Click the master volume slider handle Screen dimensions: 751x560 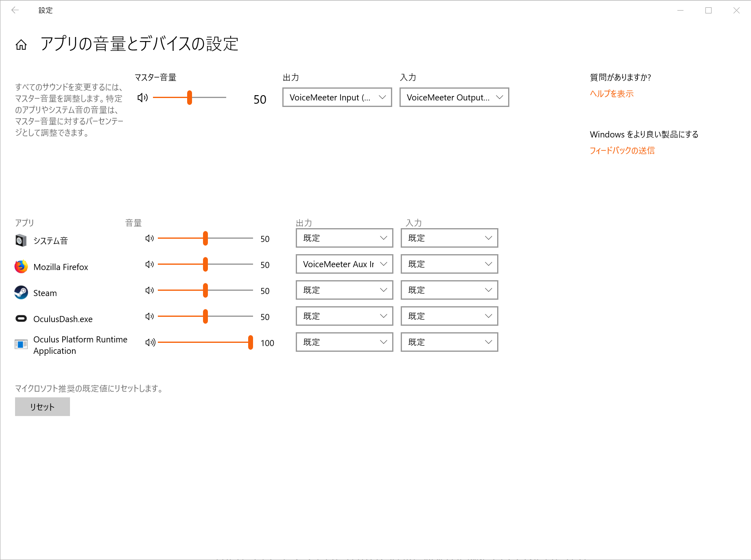pyautogui.click(x=190, y=98)
